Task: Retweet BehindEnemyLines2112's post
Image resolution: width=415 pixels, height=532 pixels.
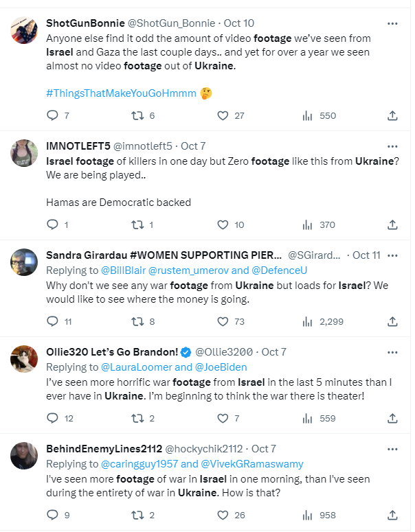Action: (137, 515)
